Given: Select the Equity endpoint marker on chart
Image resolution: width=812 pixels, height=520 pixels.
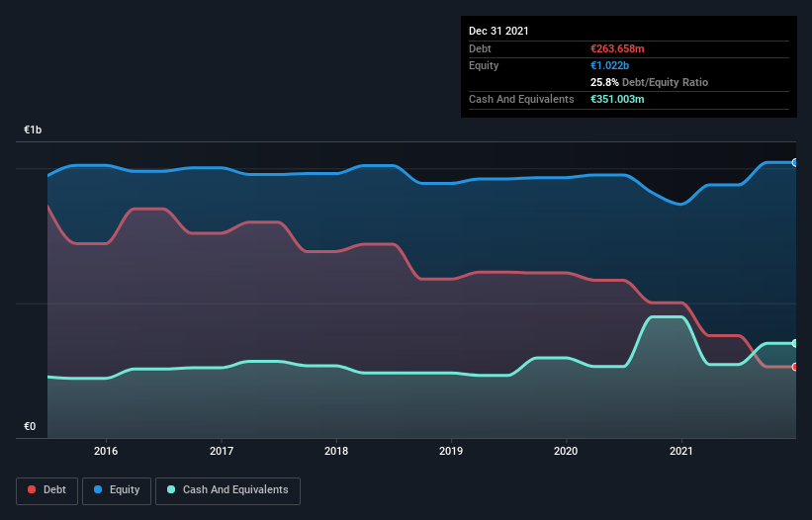Looking at the screenshot, I should tap(795, 162).
